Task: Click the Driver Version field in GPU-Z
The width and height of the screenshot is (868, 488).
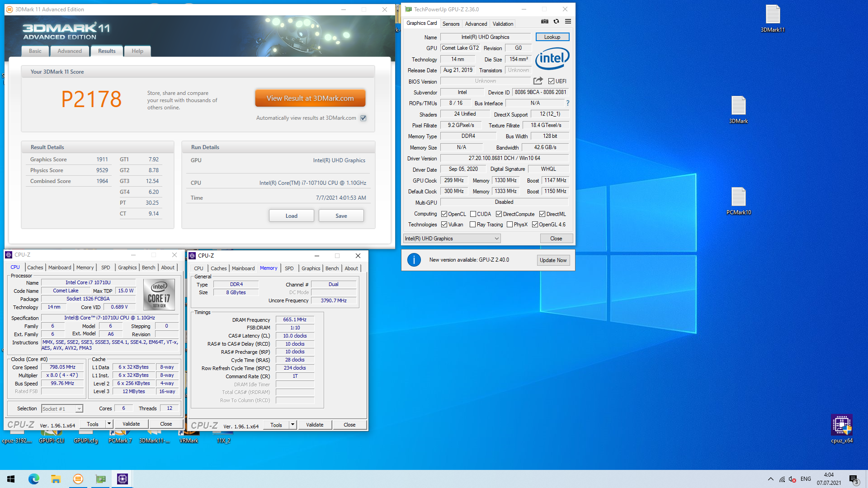Action: coord(504,158)
